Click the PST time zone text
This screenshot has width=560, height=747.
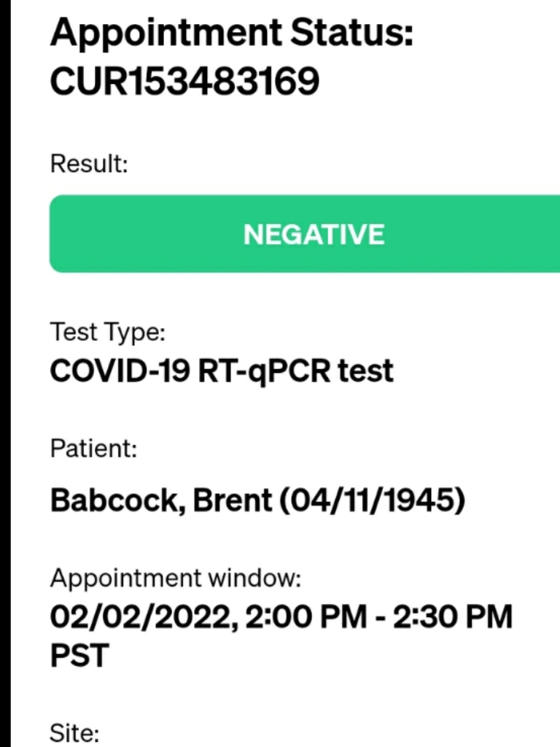(x=79, y=656)
